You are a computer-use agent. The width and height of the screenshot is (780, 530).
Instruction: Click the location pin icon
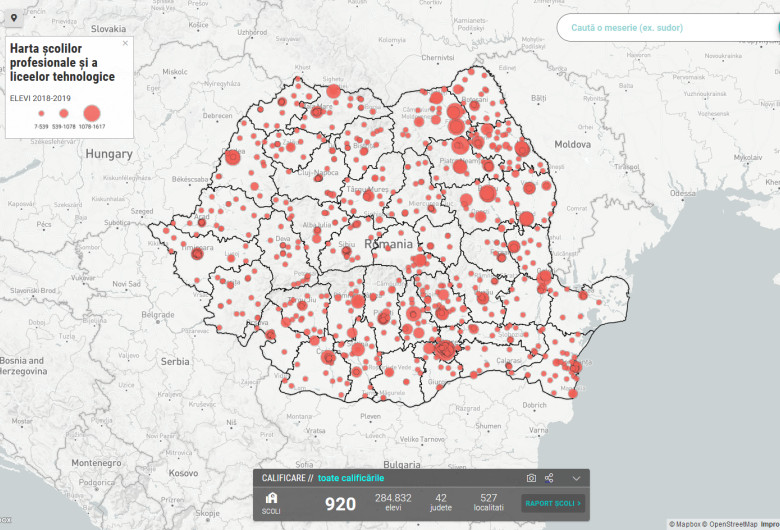tap(14, 18)
